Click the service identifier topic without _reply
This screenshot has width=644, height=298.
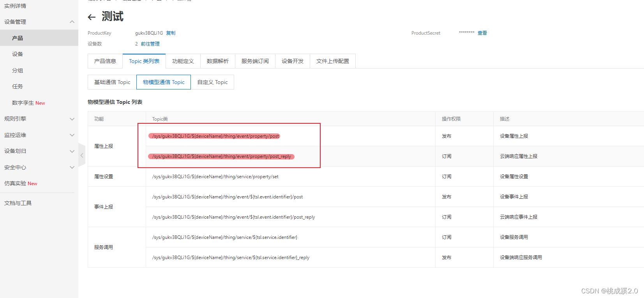pyautogui.click(x=225, y=237)
